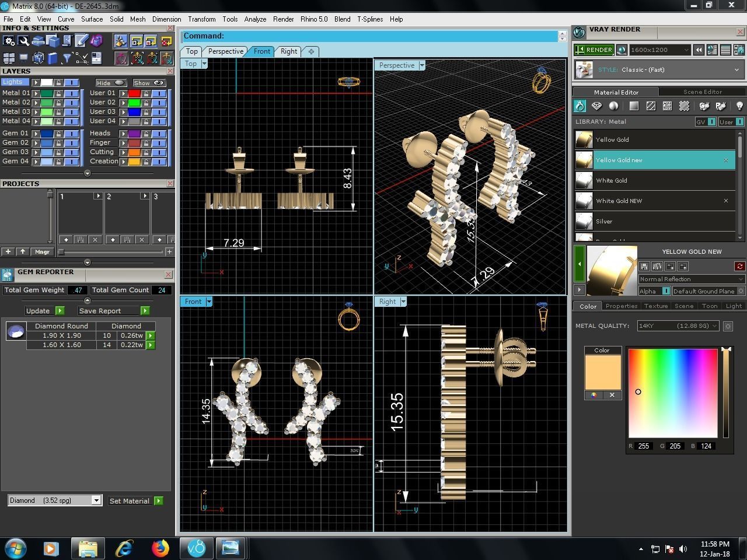Image resolution: width=747 pixels, height=560 pixels.
Task: Toggle the lock on Metal 02 layer
Action: [58, 103]
